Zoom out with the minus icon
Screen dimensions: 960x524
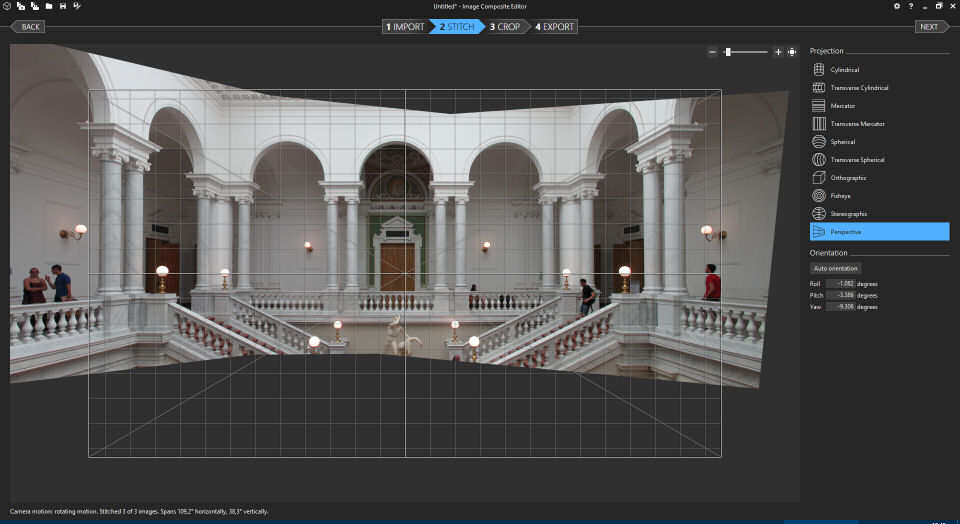tap(712, 52)
